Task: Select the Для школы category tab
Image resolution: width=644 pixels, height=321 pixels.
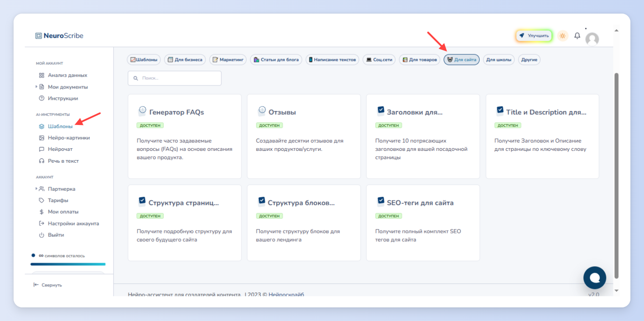Action: click(x=499, y=60)
